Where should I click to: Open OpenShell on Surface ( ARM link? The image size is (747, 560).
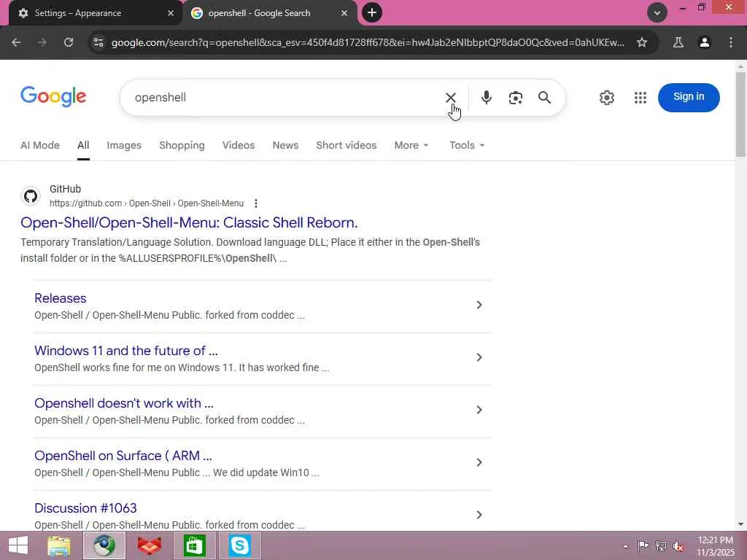pyautogui.click(x=123, y=455)
